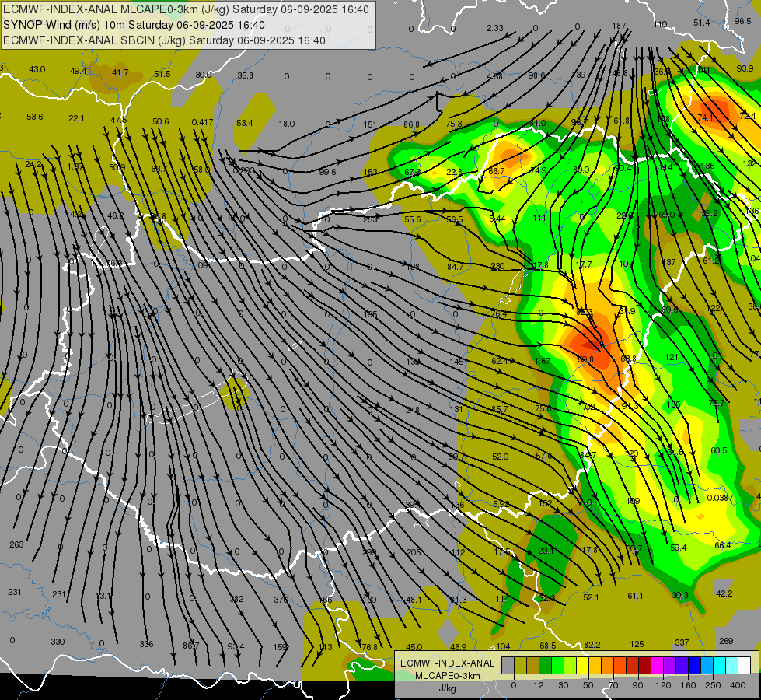Viewport: 761px width, 700px height.
Task: Click the map value 53.4
Action: coord(245,123)
